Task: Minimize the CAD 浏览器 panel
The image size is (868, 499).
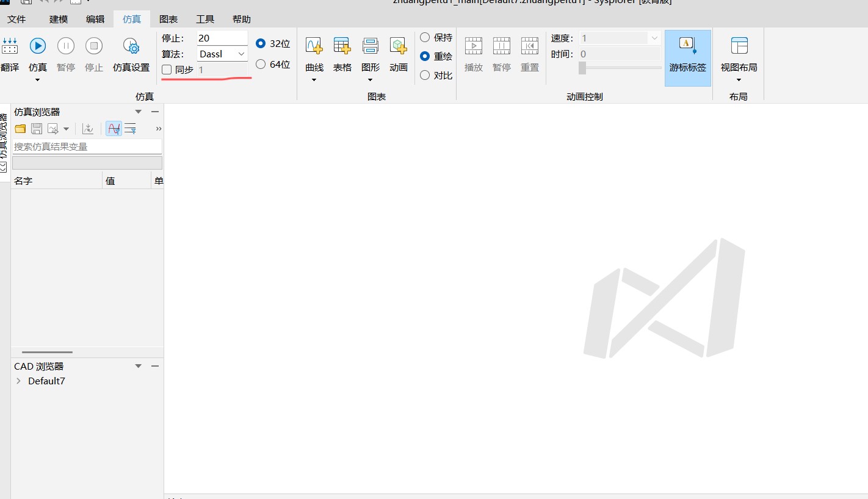Action: click(155, 366)
